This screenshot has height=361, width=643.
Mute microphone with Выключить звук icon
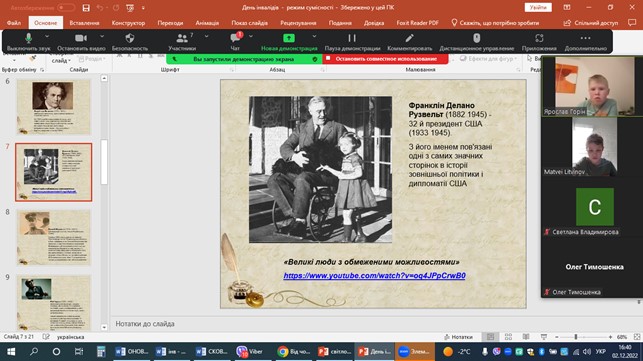pos(28,38)
